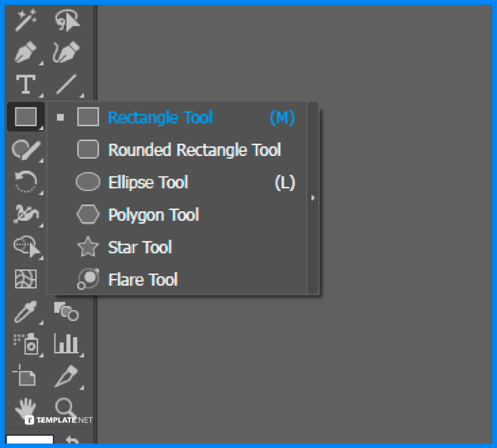The image size is (497, 448).
Task: Select the Type tool
Action: pos(25,84)
